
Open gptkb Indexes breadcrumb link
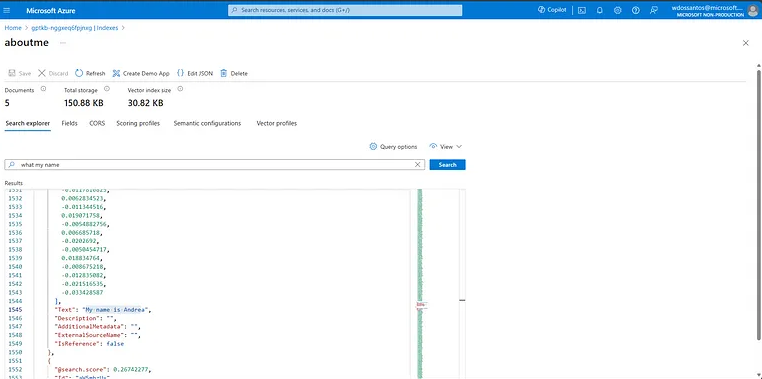[74, 28]
